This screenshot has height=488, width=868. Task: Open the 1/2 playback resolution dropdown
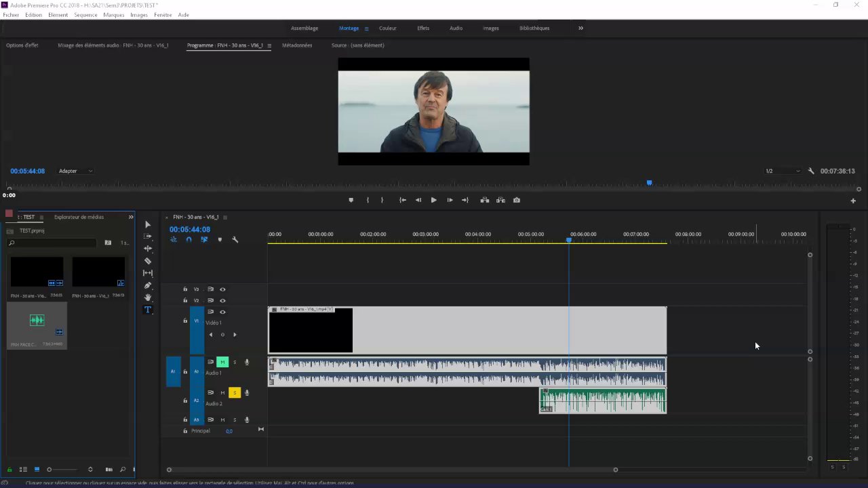tap(783, 171)
